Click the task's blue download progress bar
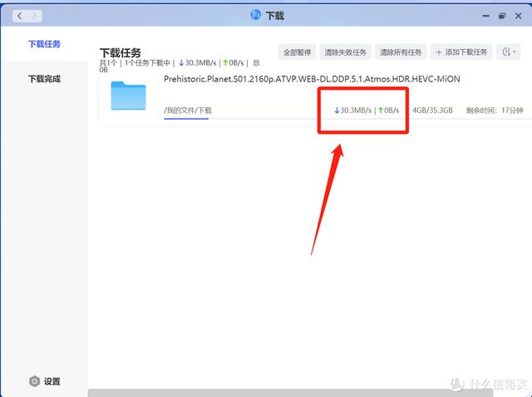532x397 pixels. coord(186,119)
